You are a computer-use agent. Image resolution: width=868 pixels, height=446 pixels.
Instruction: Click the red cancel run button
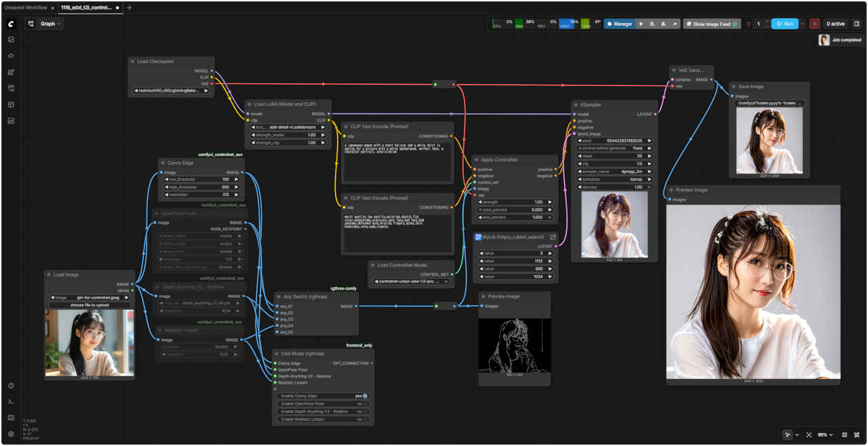click(x=814, y=24)
